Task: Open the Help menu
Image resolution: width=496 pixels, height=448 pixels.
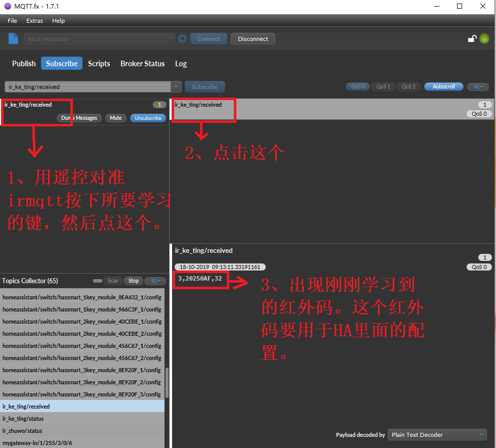Action: coord(58,21)
